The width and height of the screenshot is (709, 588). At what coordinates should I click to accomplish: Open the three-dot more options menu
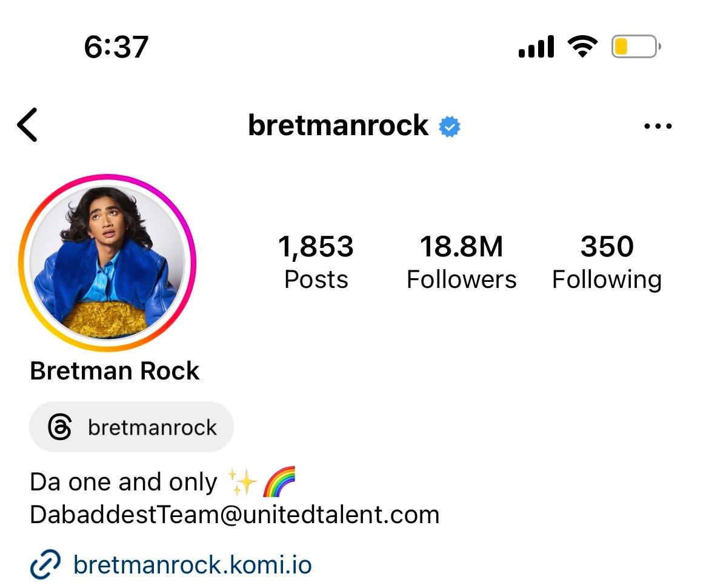pyautogui.click(x=658, y=126)
